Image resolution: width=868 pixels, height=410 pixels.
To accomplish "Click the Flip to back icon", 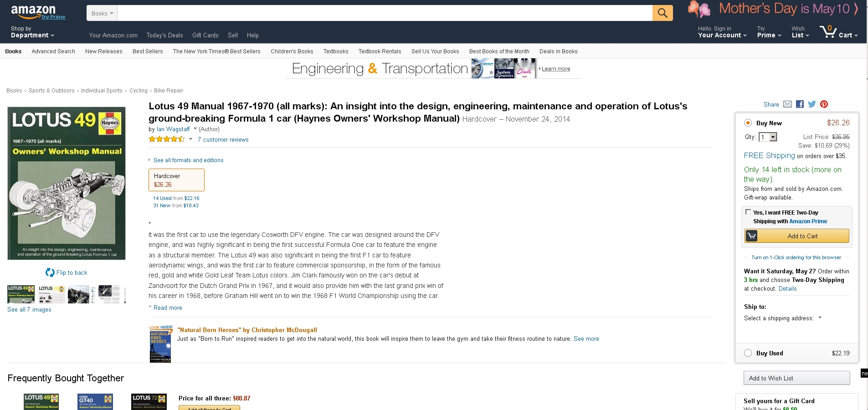I will point(50,272).
